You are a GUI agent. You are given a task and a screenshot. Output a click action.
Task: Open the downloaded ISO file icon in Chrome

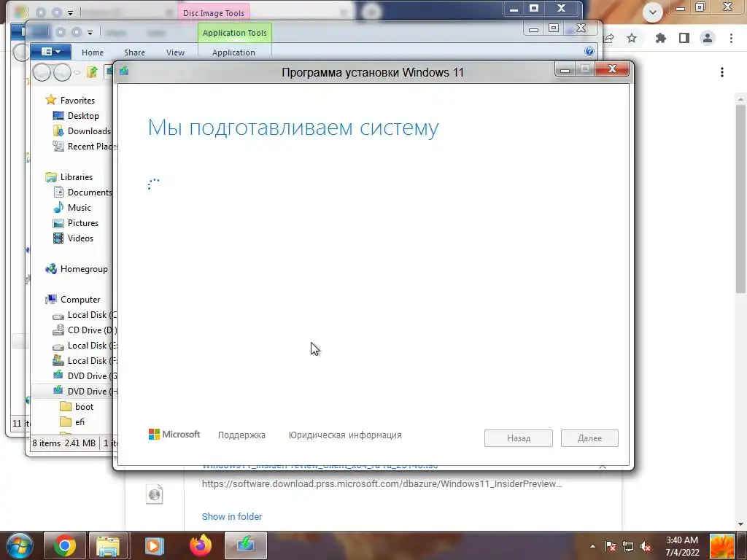[155, 494]
